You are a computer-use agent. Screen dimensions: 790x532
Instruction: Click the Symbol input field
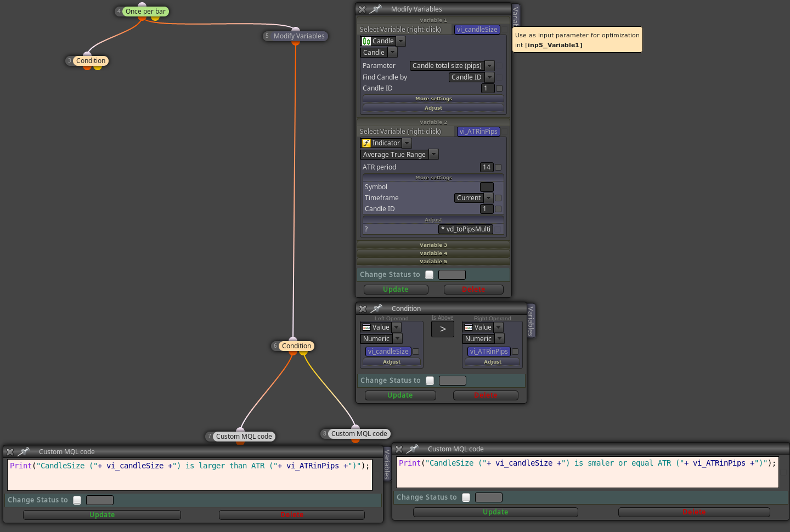pyautogui.click(x=487, y=187)
